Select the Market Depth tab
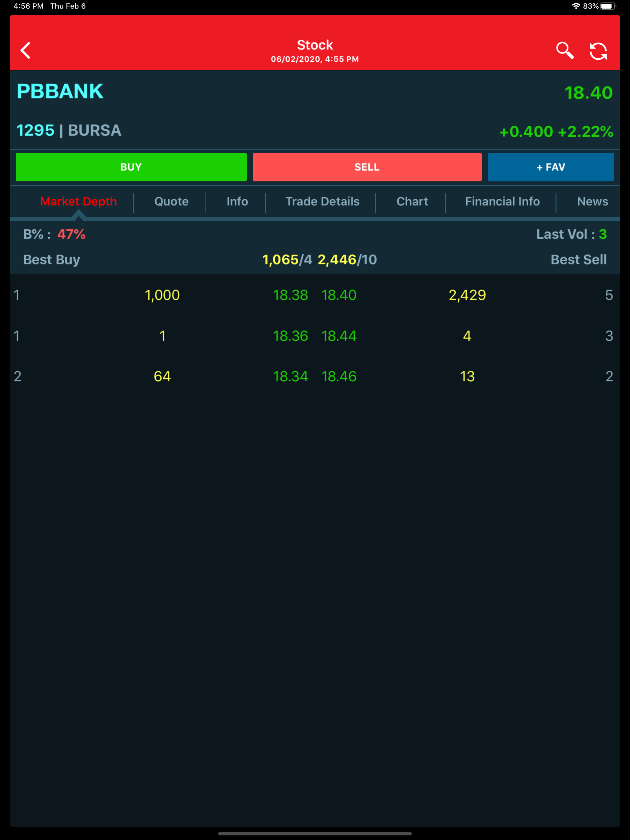Viewport: 630px width, 840px height. (x=79, y=201)
